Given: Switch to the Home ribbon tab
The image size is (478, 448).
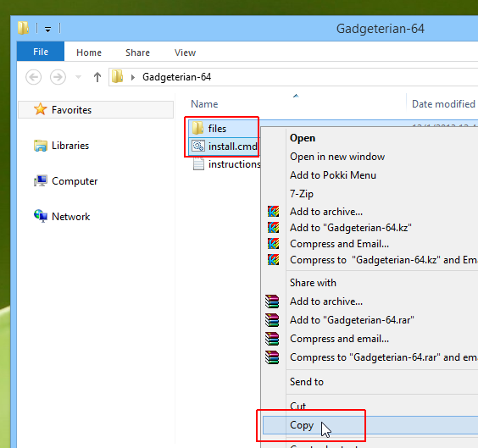Looking at the screenshot, I should tap(89, 53).
